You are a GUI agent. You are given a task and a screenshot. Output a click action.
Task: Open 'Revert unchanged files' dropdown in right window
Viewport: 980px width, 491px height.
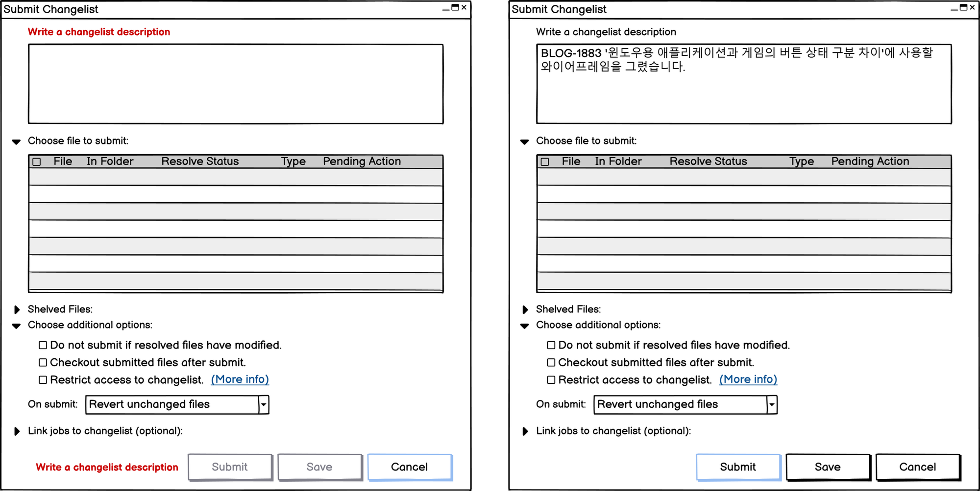click(x=686, y=404)
